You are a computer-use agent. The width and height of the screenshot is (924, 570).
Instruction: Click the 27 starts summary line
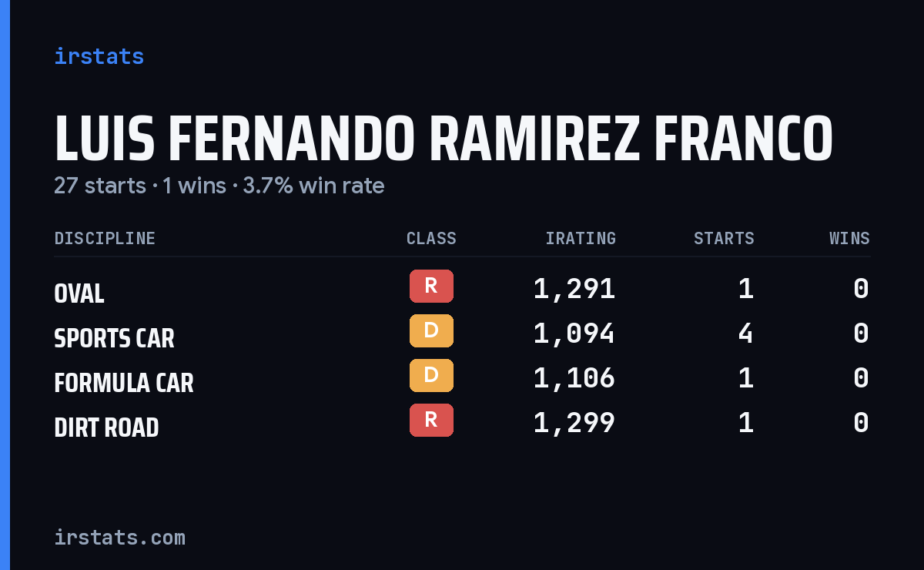tap(219, 186)
